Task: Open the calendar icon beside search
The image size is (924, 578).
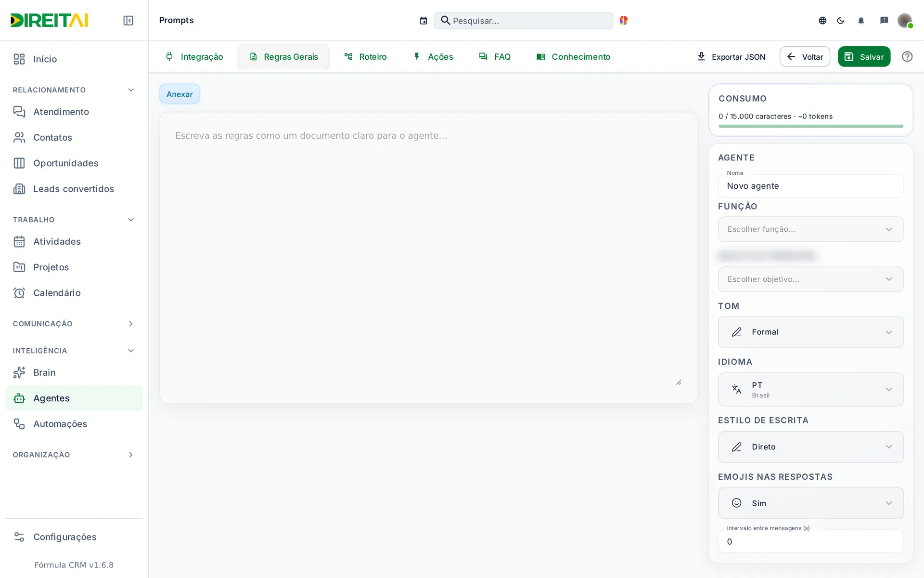Action: tap(423, 21)
